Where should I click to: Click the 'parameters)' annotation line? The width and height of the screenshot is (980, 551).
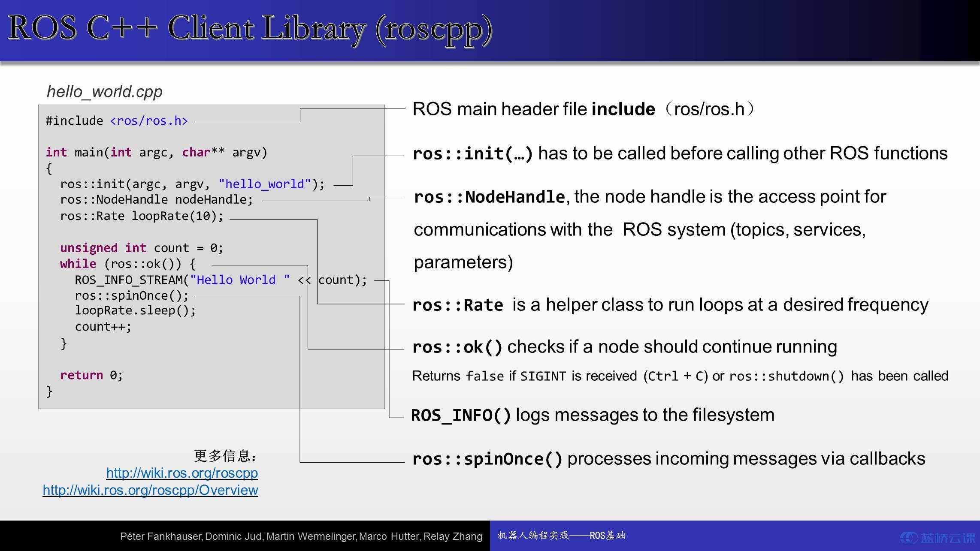(x=463, y=262)
